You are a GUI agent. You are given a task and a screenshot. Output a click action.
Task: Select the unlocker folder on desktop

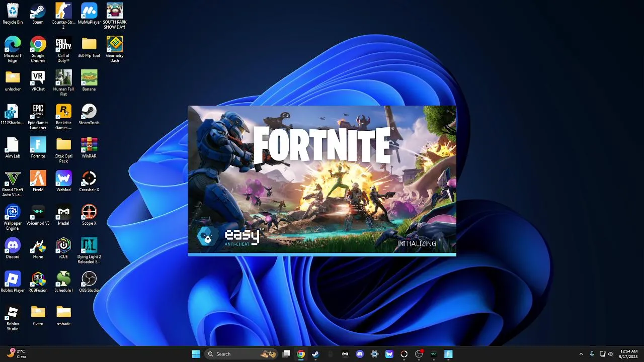coord(13,80)
